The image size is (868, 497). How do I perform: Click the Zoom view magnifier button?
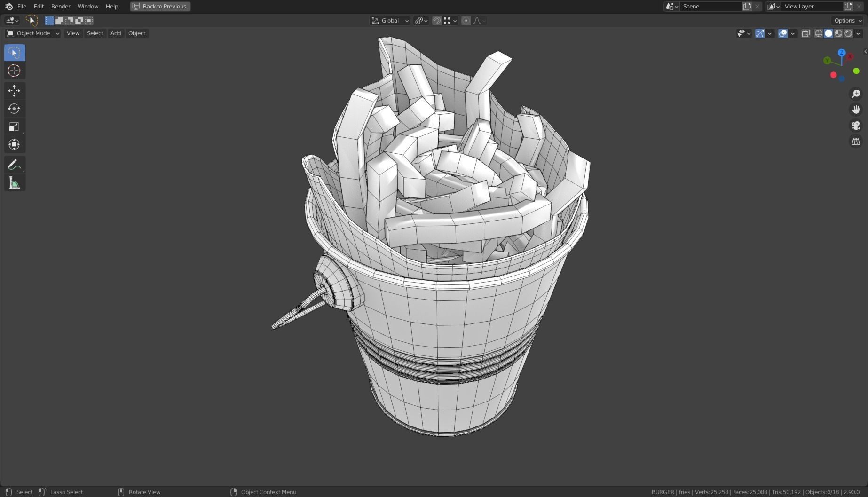[856, 94]
